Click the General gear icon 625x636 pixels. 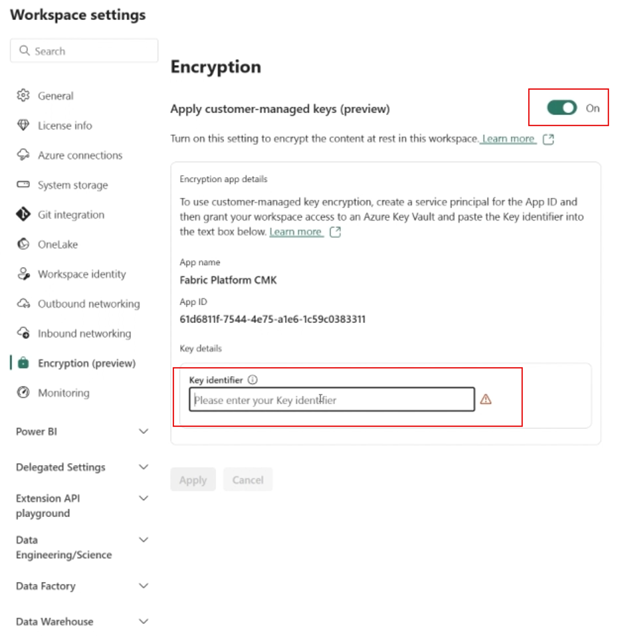(24, 96)
